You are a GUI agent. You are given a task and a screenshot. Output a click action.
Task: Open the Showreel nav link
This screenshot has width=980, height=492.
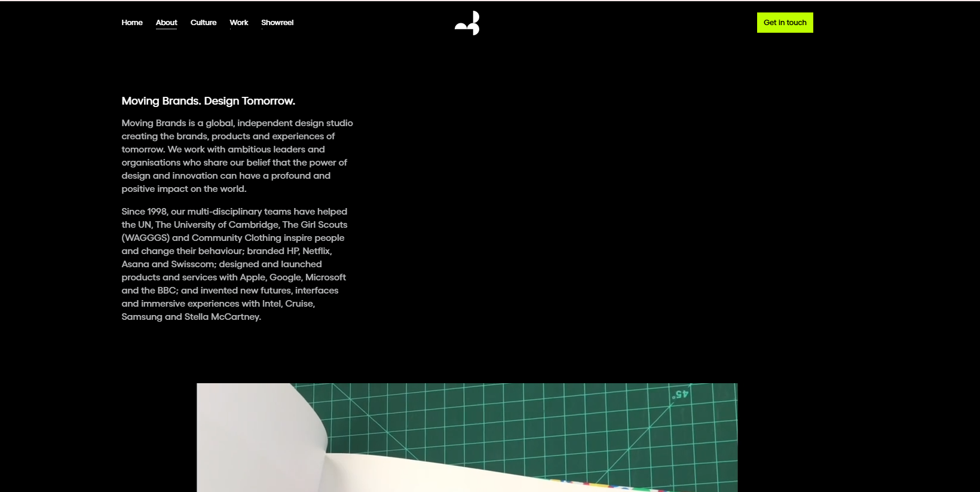(277, 23)
